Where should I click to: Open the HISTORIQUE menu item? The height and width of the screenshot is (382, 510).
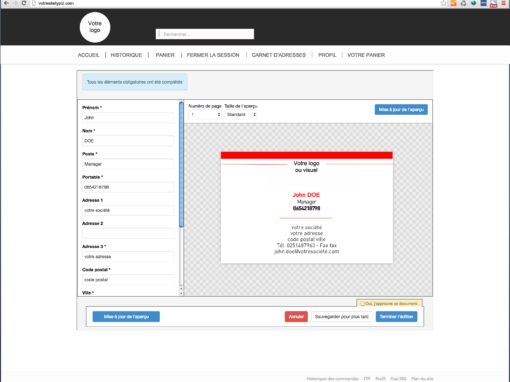[x=126, y=55]
